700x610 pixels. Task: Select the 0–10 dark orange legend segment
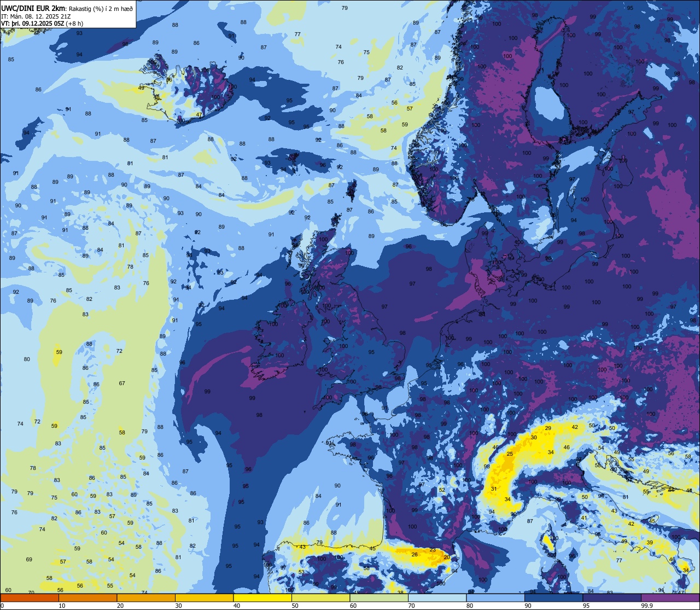coord(30,597)
